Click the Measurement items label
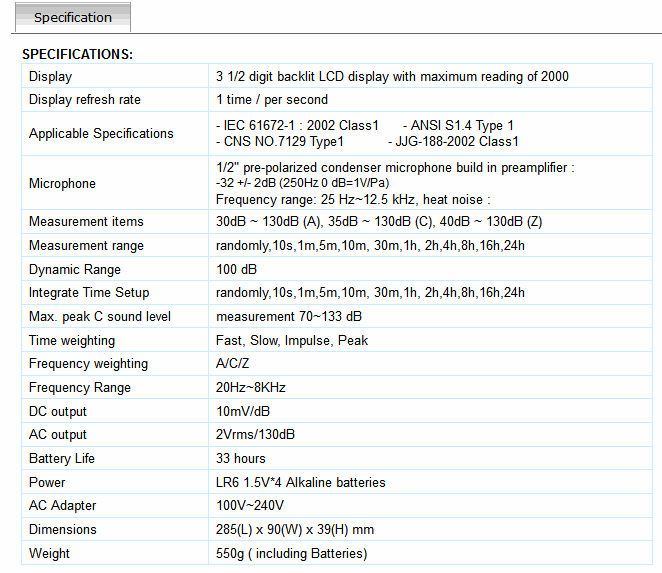This screenshot has height=573, width=662. coord(86,222)
